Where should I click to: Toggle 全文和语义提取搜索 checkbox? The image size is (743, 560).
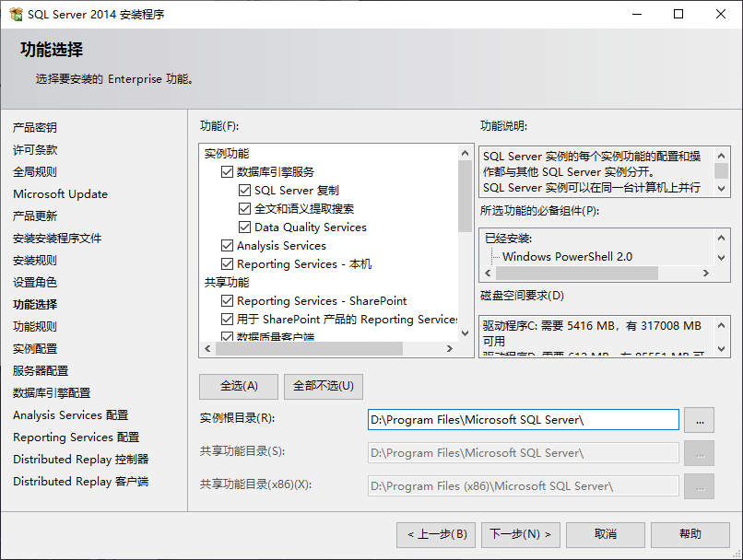click(244, 209)
